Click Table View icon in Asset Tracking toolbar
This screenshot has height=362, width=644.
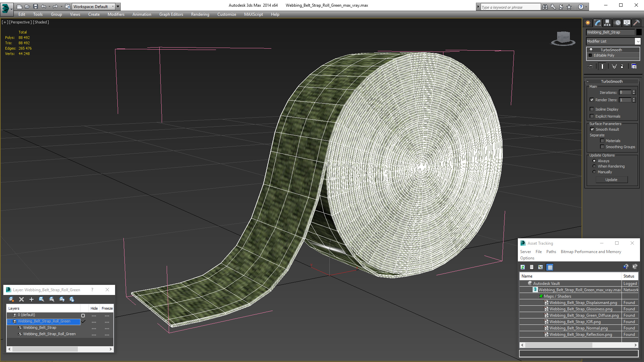click(550, 267)
